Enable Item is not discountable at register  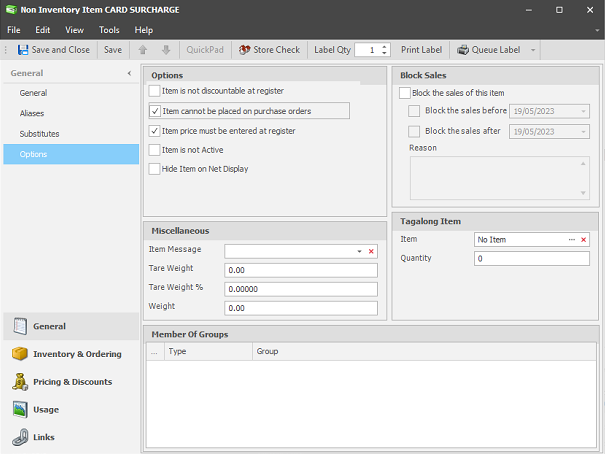tap(154, 91)
